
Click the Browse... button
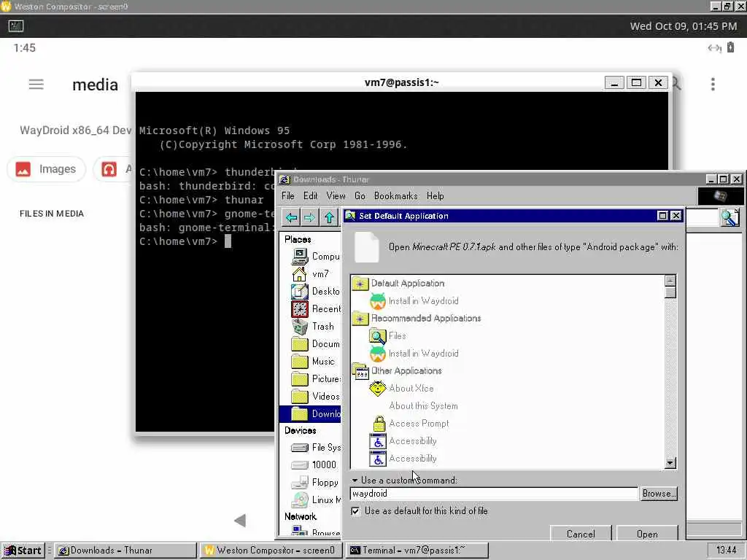(659, 494)
